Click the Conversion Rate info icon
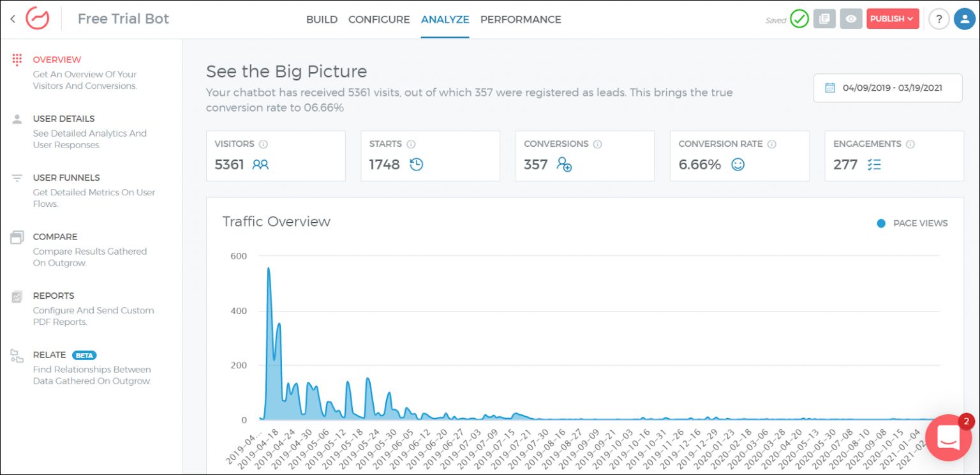This screenshot has width=980, height=475. pyautogui.click(x=771, y=144)
